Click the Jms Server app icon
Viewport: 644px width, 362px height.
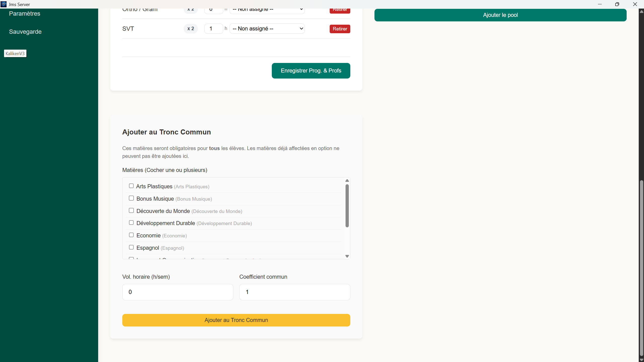(x=4, y=4)
